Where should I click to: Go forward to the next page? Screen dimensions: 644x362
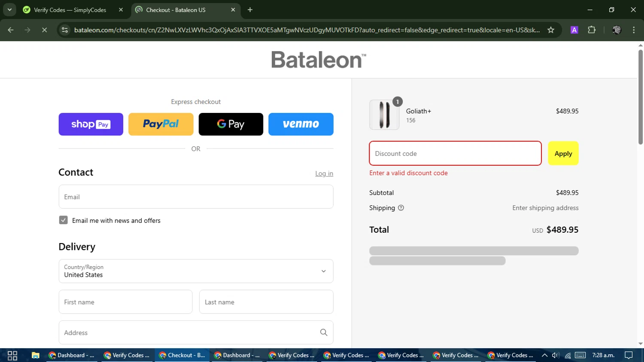tap(27, 30)
